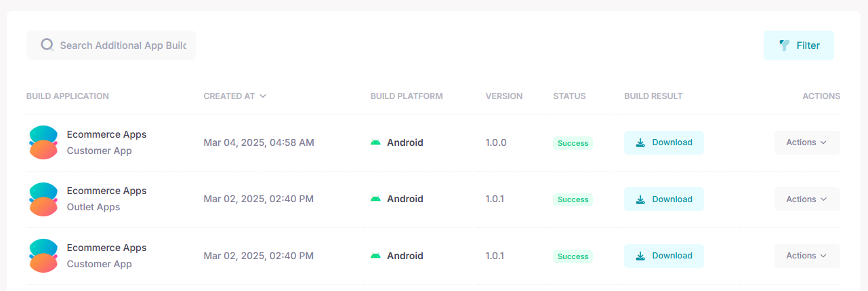Click the app logo of the first Customer App row
The image size is (868, 291).
pyautogui.click(x=43, y=142)
